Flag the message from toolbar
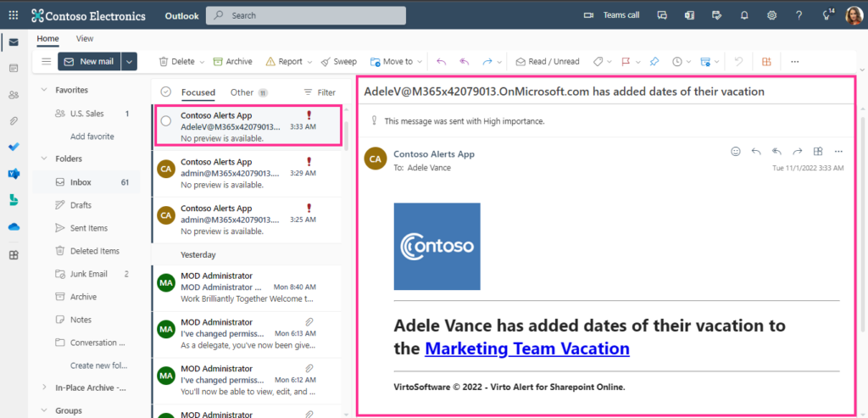 [x=626, y=61]
